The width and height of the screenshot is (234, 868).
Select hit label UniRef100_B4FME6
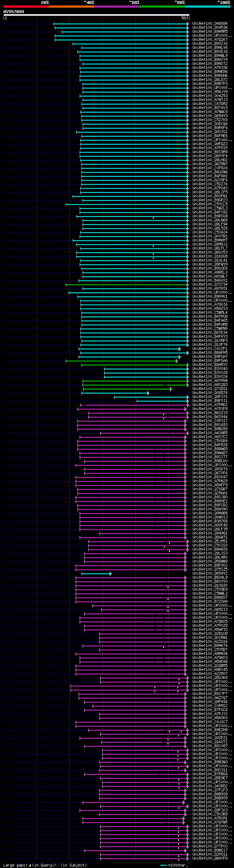pyautogui.click(x=210, y=136)
